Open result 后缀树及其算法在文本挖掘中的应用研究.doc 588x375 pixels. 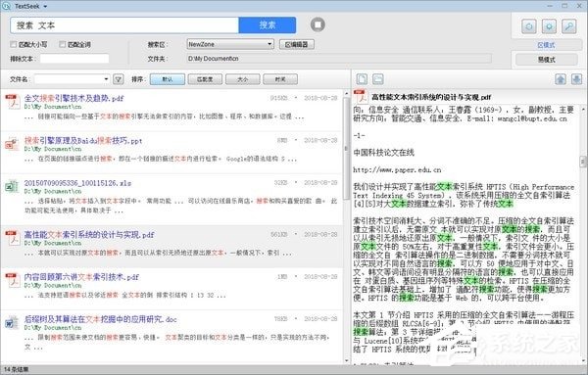[101, 319]
